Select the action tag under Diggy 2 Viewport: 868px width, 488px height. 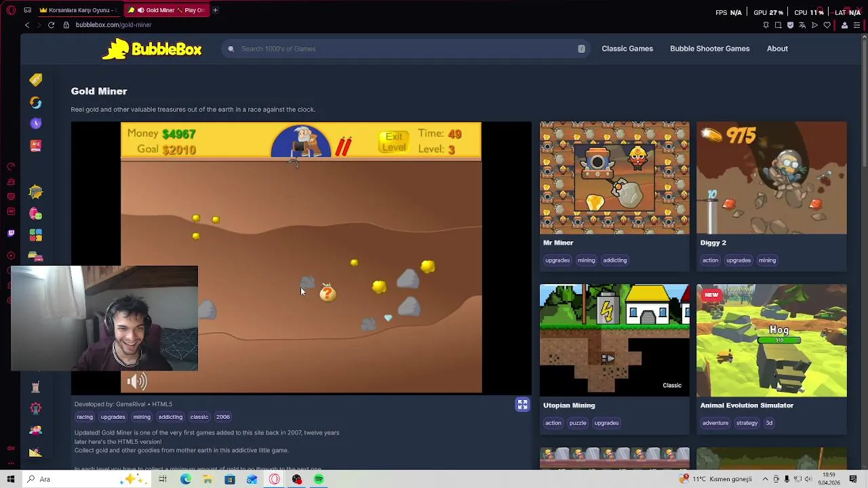tap(711, 260)
